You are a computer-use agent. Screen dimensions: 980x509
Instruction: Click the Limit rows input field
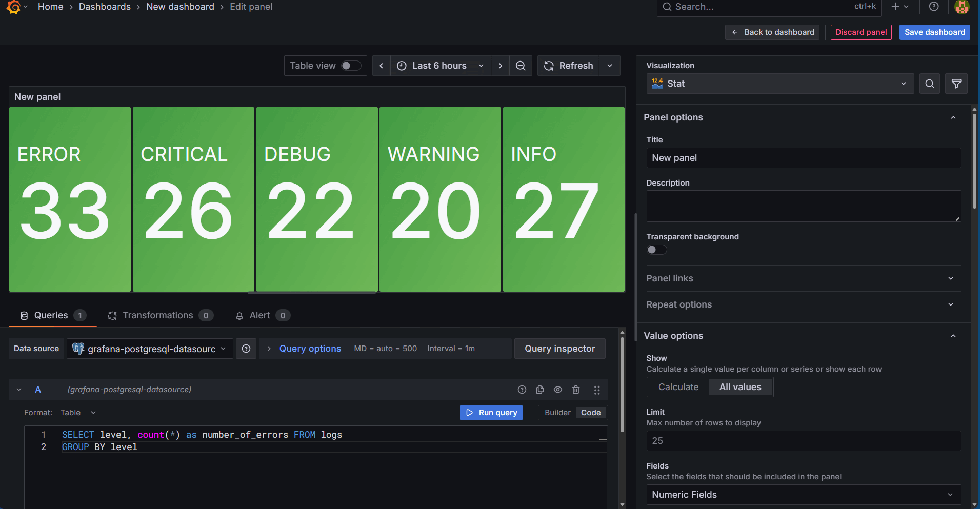[x=803, y=441]
